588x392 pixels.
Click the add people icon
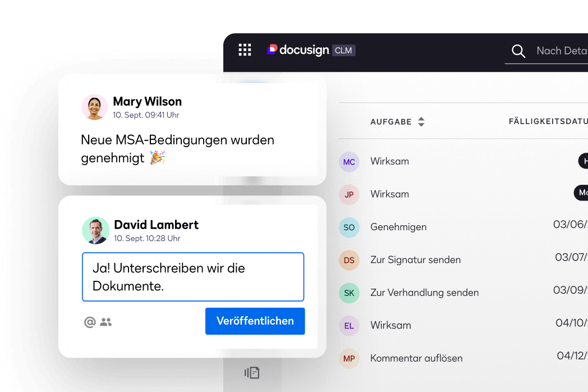tap(106, 322)
